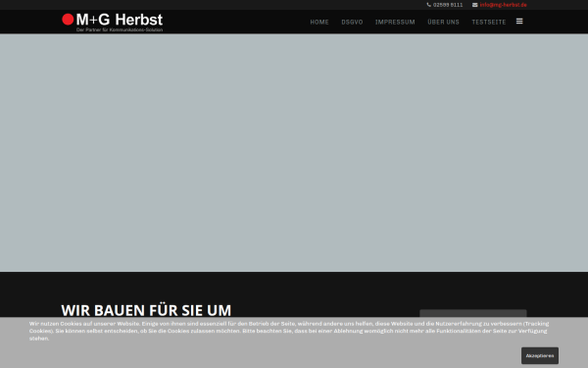Screen dimensions: 588x368
Task: Go to the HOME menu item
Action: point(319,23)
